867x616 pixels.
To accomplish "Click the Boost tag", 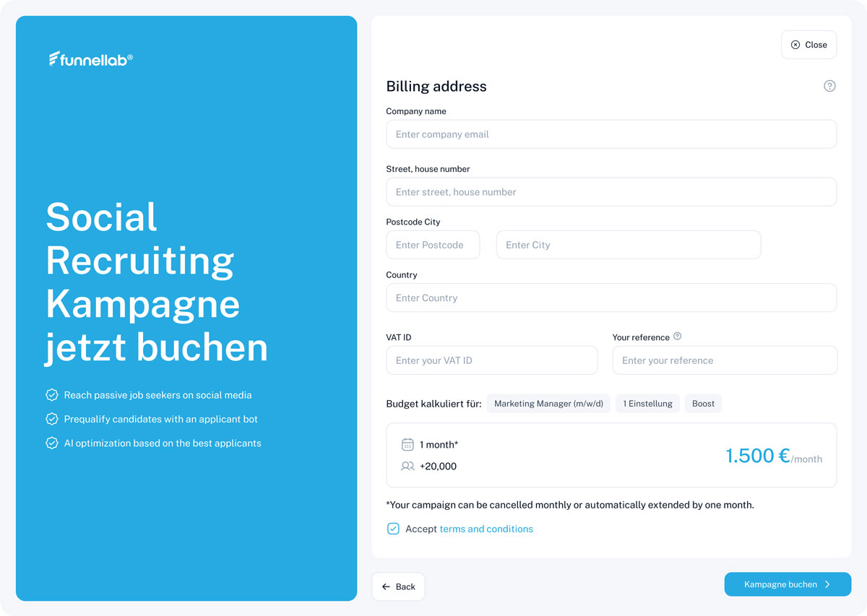I will (703, 404).
